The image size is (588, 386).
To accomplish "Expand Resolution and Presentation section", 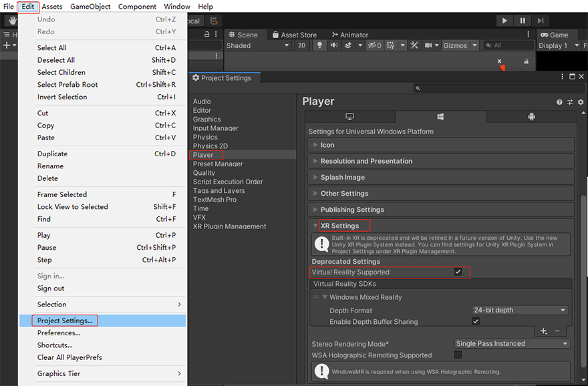I will click(441, 161).
